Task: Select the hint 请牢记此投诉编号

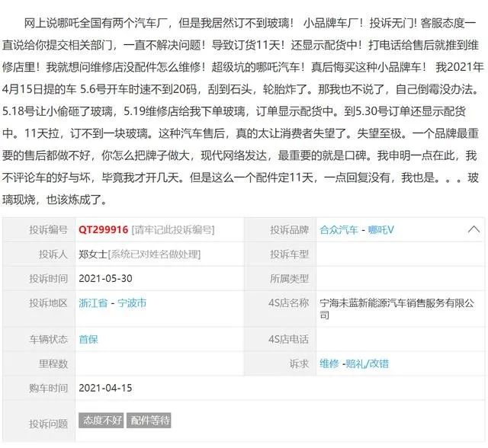Action: [173, 230]
